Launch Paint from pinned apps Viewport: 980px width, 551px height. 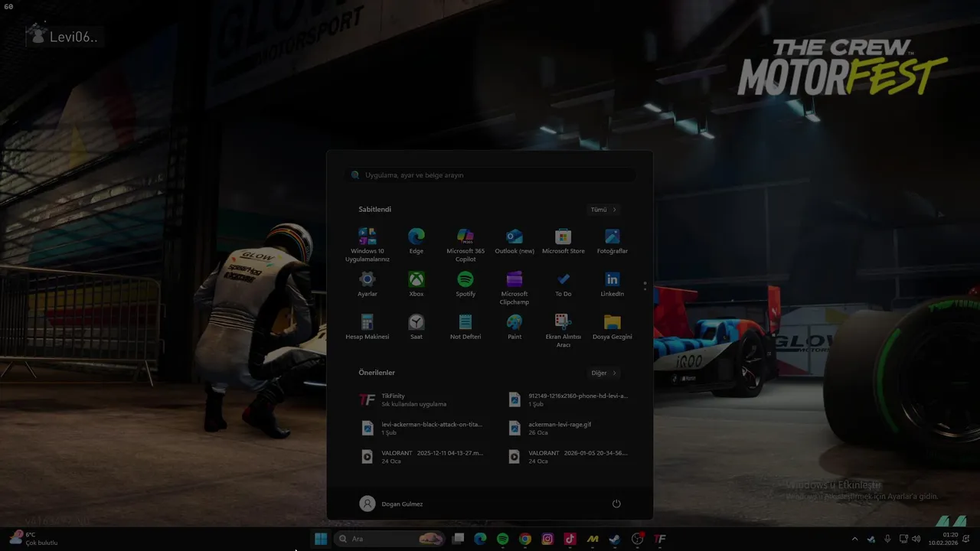pos(514,327)
